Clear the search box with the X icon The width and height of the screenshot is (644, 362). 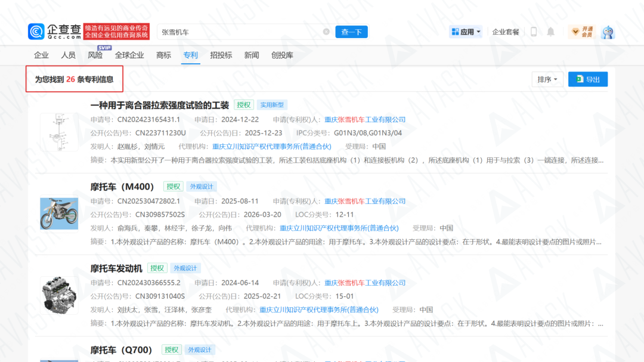[326, 32]
